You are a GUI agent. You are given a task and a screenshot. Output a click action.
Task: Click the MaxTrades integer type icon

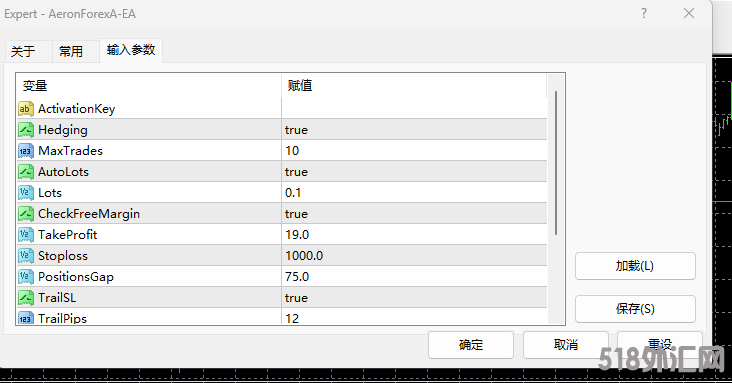coord(26,151)
